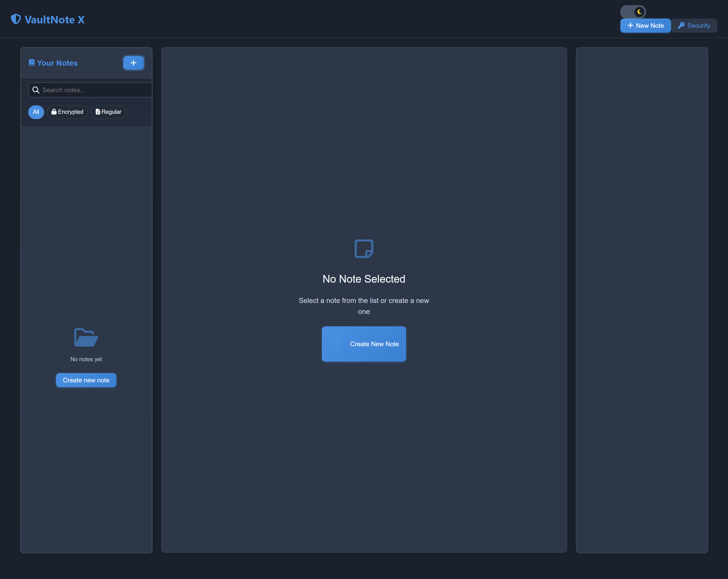Toggle the dark mode moon switch

[633, 12]
